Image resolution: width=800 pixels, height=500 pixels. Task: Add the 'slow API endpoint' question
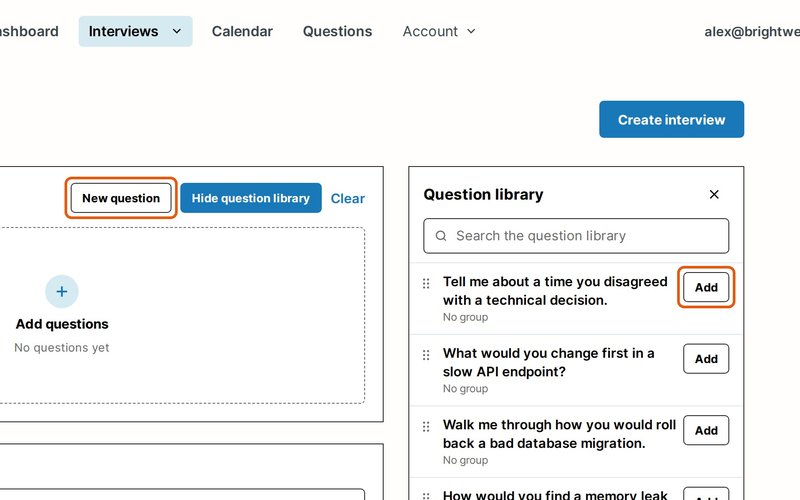click(706, 359)
